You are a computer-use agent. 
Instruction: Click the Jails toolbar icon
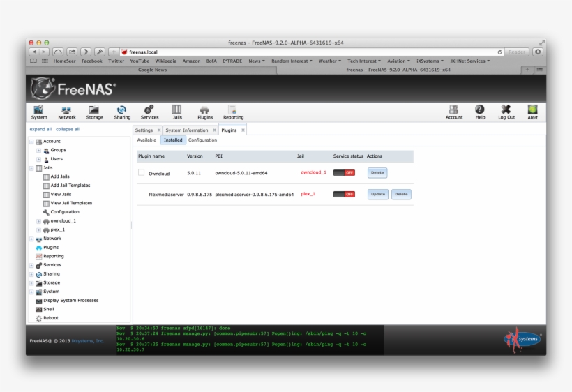tap(177, 110)
